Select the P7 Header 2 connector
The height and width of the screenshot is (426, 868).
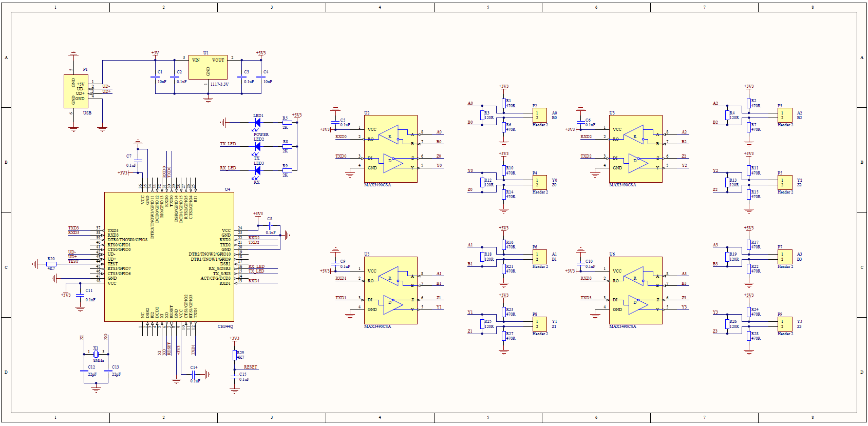(785, 257)
